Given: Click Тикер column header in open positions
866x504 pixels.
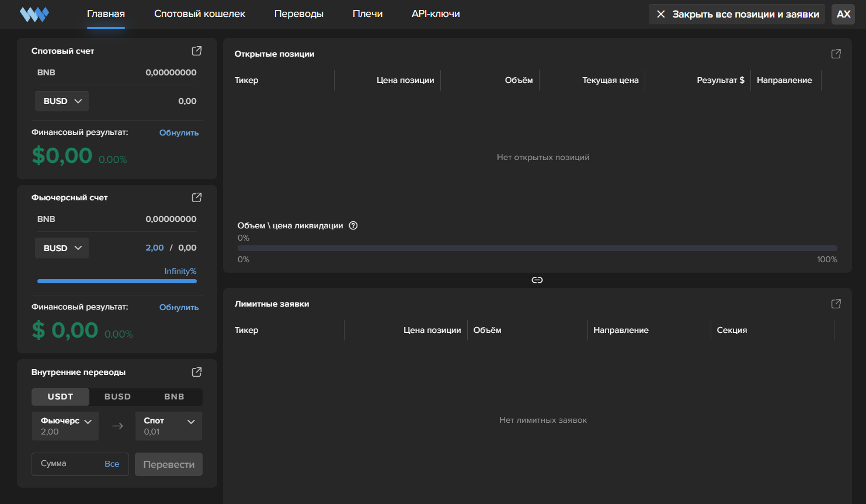Looking at the screenshot, I should pyautogui.click(x=246, y=80).
